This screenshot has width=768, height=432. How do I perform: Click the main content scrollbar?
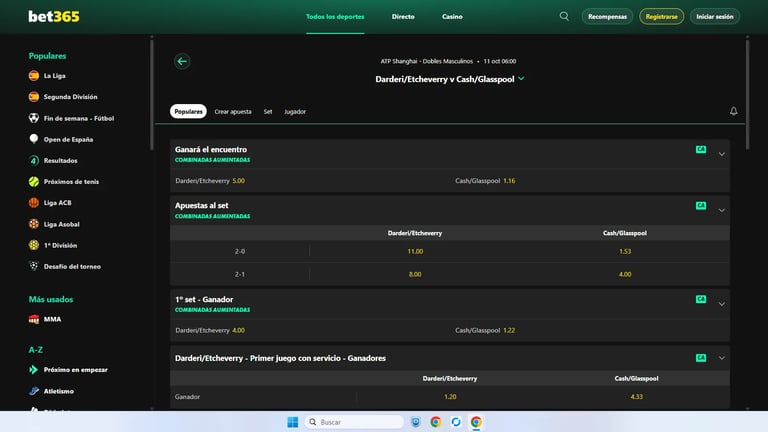point(747,93)
